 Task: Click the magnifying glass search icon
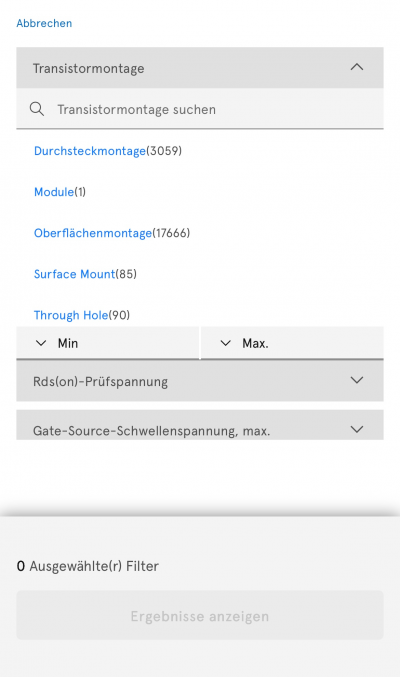(x=37, y=109)
